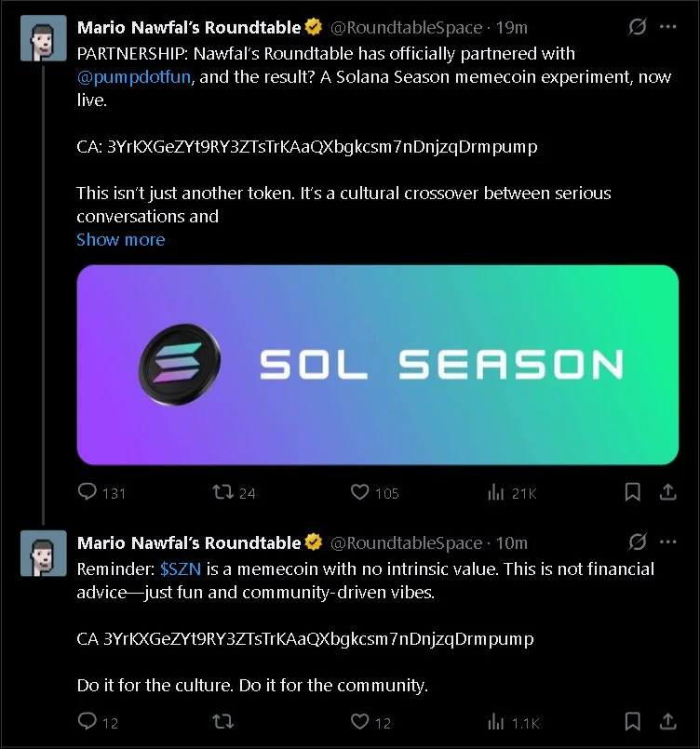Reply to the $SZN reminder post
This screenshot has width=700, height=749.
click(x=87, y=721)
